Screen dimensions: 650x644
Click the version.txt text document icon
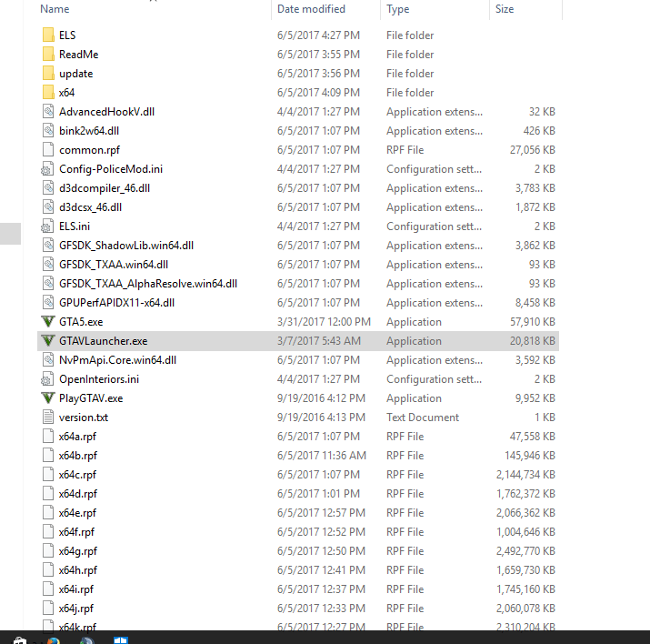(x=48, y=417)
